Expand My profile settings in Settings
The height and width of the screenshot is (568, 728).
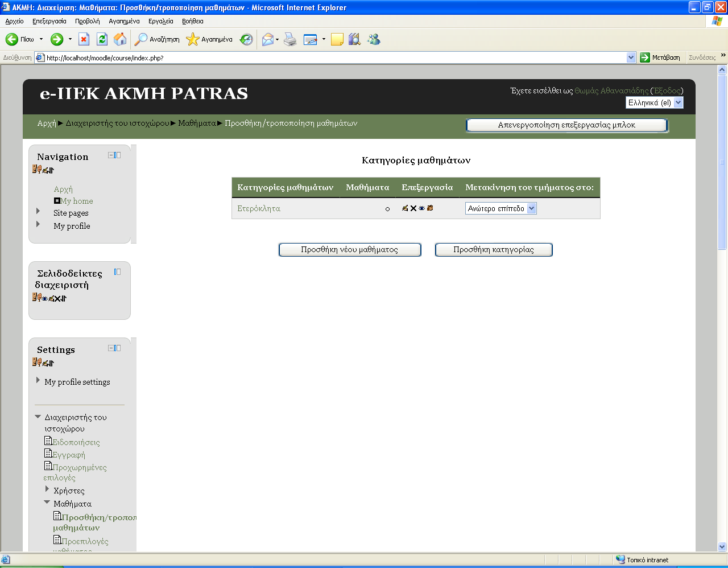[38, 380]
